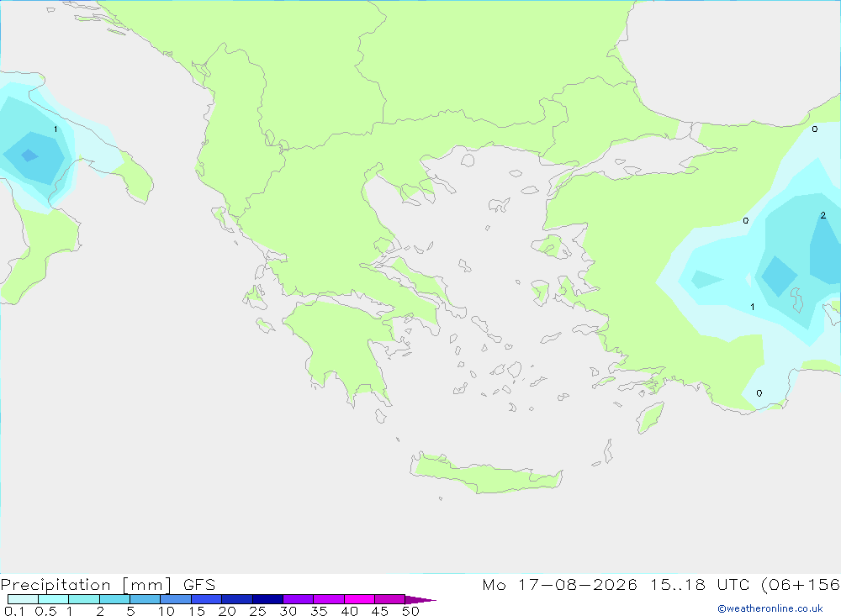Click the 'Precipitation' title word
Screen dimensions: 841x616
click(x=56, y=585)
